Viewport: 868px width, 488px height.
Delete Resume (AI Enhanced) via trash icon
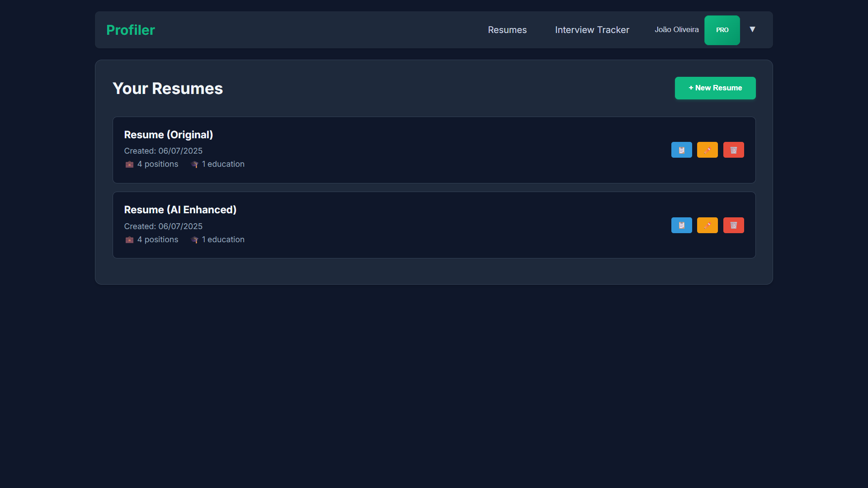(733, 225)
